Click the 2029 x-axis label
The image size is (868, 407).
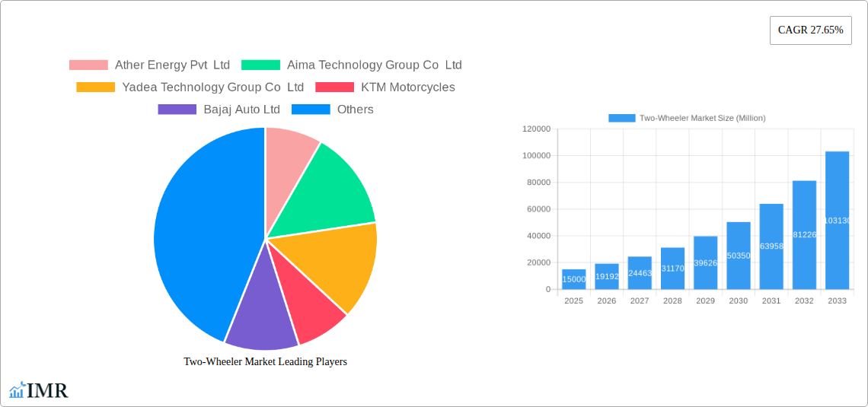pos(705,300)
